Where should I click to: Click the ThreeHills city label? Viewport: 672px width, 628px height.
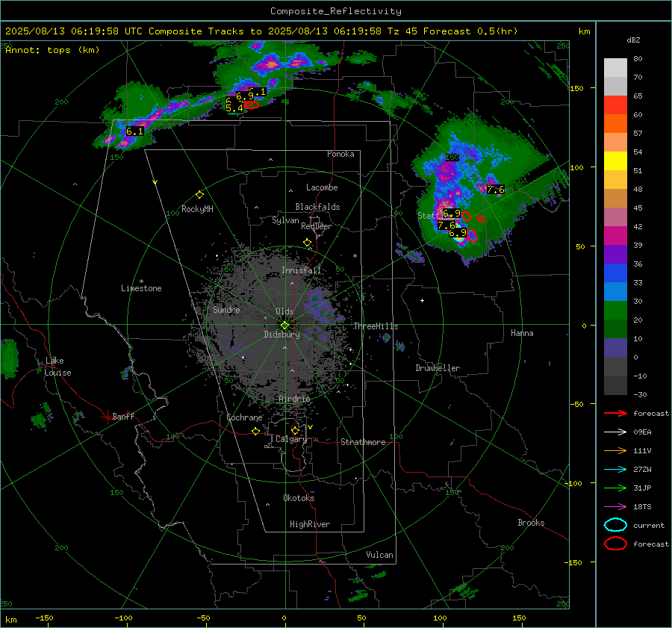pyautogui.click(x=376, y=326)
